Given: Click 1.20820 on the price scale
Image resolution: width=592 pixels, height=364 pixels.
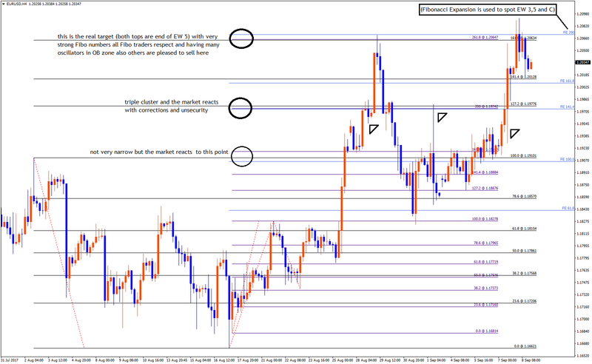Looking at the screenshot, I should [583, 26].
